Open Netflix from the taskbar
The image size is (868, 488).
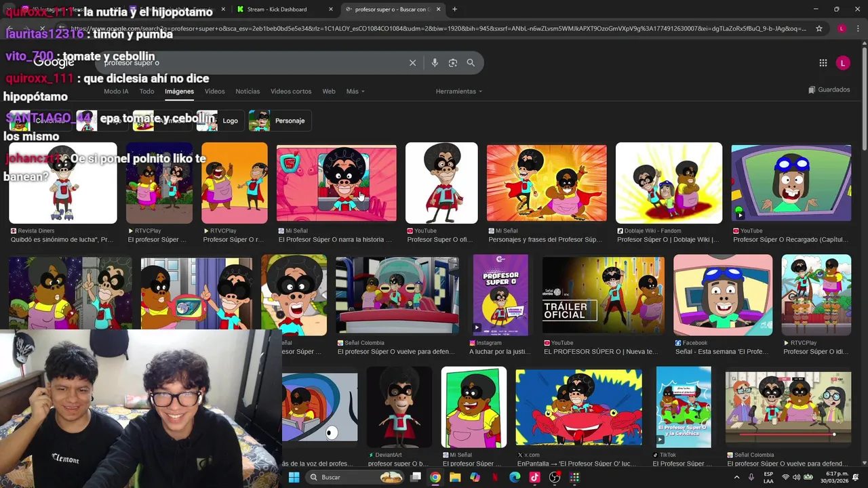(495, 477)
